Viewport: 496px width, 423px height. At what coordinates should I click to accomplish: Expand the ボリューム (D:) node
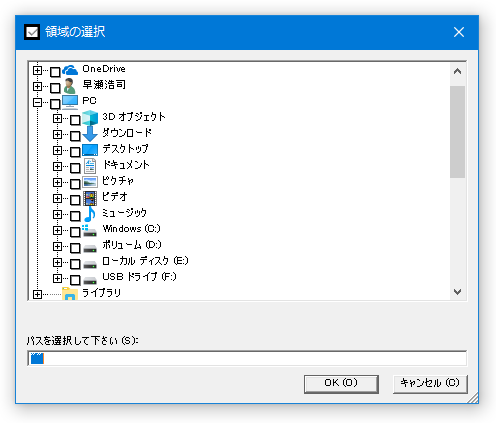57,246
